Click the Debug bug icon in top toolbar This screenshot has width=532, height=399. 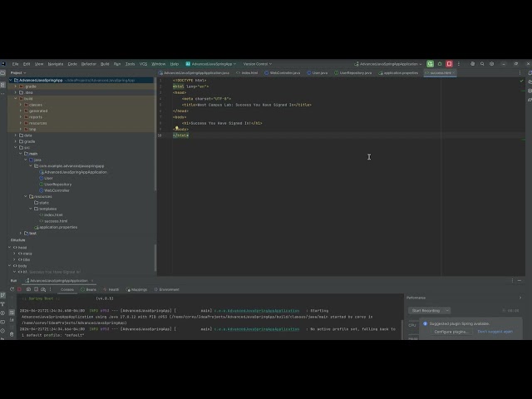(440, 64)
